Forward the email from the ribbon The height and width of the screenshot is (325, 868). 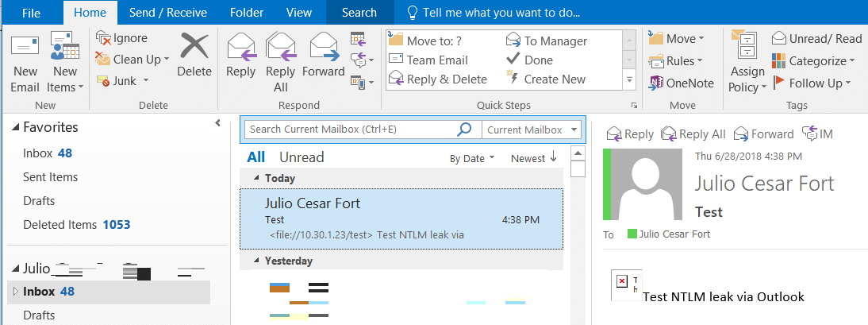323,56
